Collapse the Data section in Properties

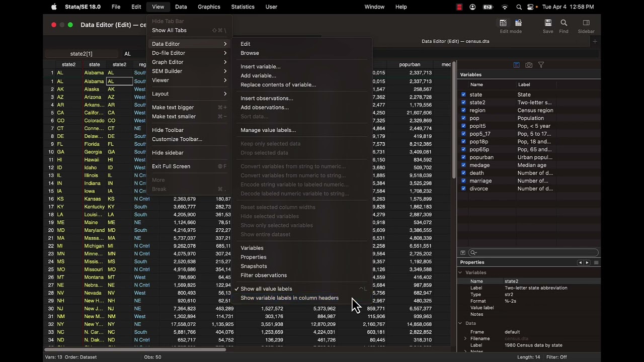(x=460, y=323)
